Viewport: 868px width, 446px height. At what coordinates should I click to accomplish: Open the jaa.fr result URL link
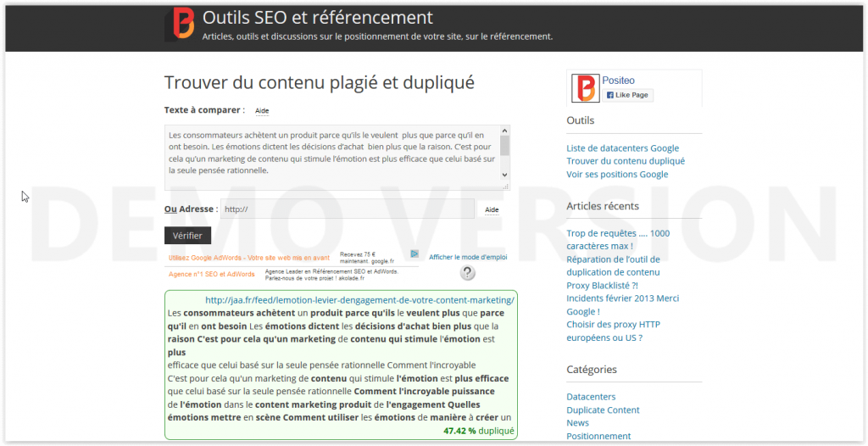pos(359,300)
